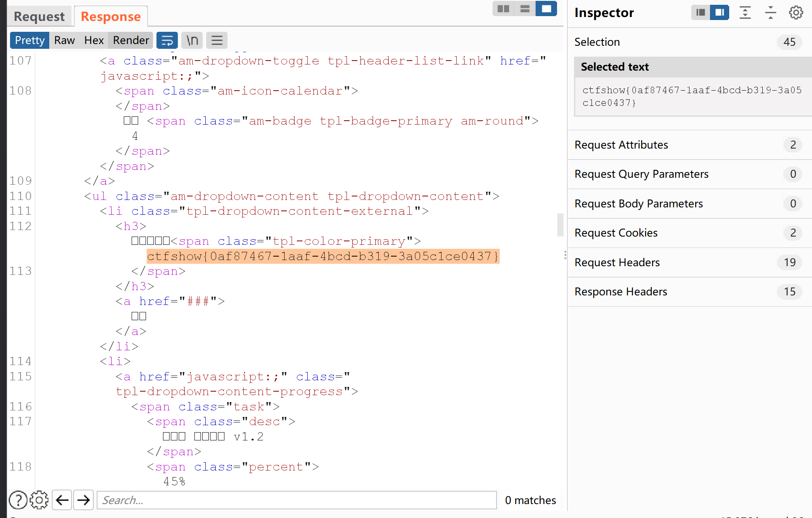This screenshot has height=518, width=812.
Task: Switch to the Raw view tab
Action: coord(65,41)
